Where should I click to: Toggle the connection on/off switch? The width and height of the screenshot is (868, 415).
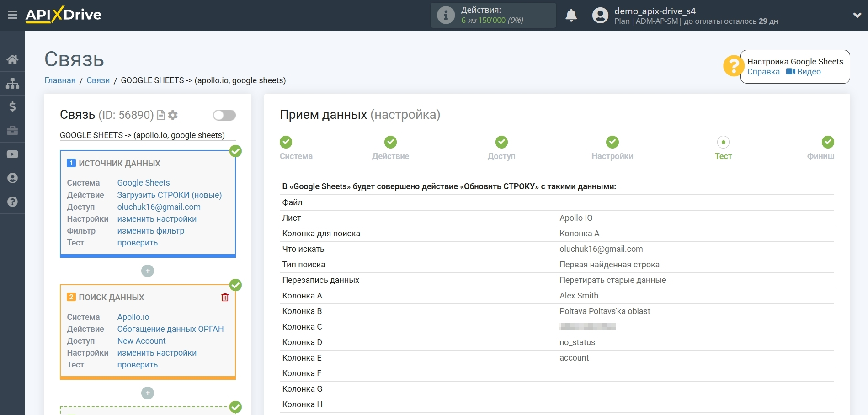(224, 115)
